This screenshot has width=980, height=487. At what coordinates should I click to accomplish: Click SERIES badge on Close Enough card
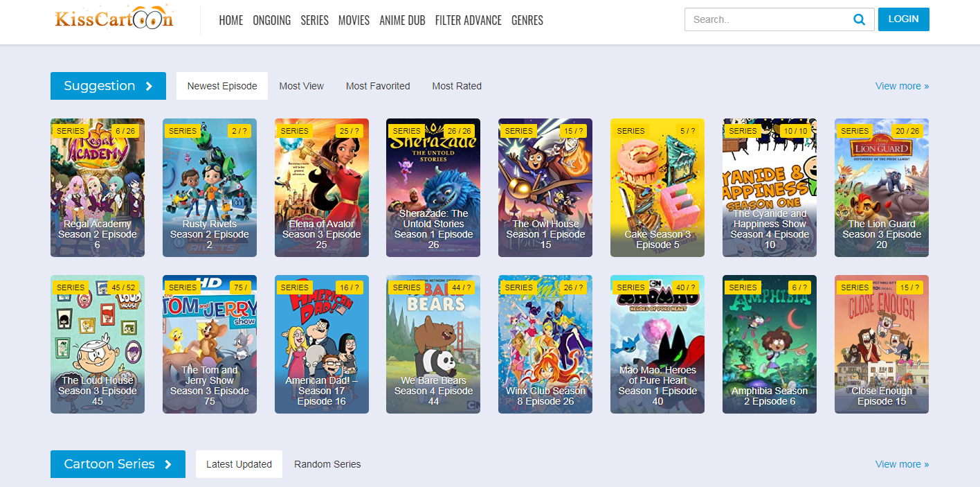pos(855,287)
